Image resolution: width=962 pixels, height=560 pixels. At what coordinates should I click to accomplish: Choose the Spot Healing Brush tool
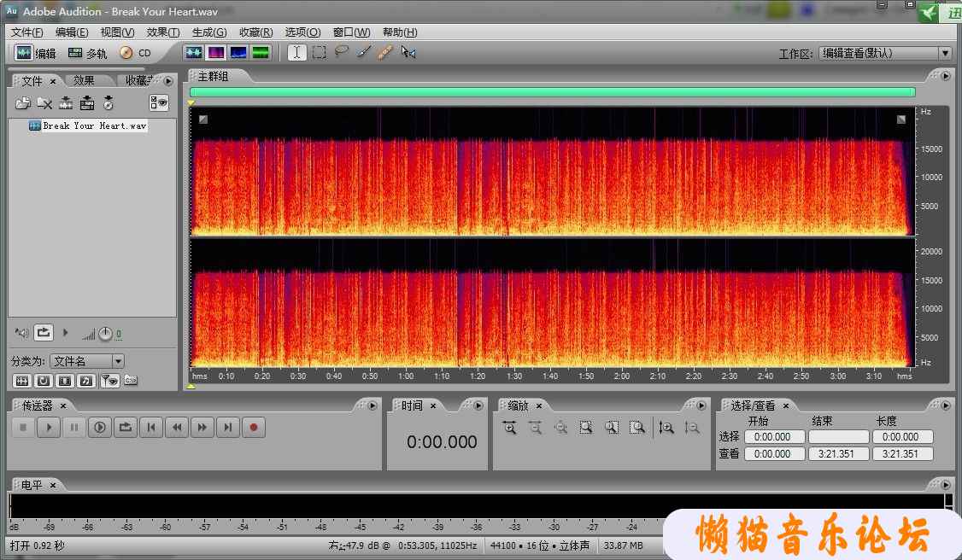click(385, 53)
